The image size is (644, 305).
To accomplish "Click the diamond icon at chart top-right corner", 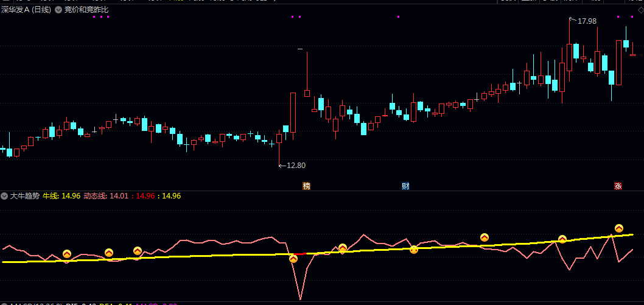I will click(640, 10).
